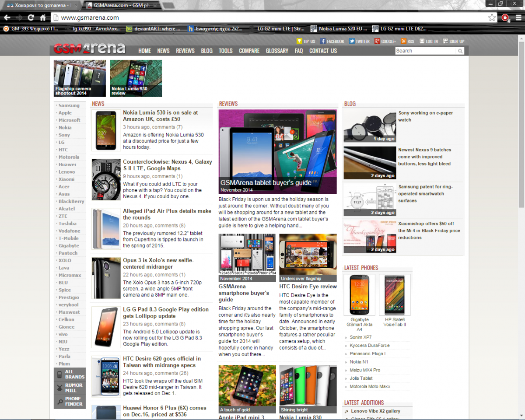The height and width of the screenshot is (420, 525).
Task: Open HTC Desire 620 goes official article
Action: pos(162,362)
